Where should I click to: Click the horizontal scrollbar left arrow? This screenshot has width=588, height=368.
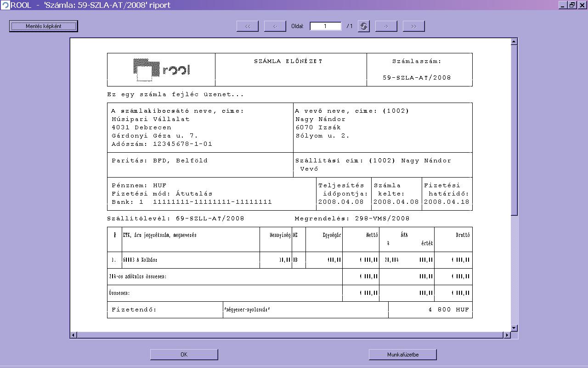point(73,335)
